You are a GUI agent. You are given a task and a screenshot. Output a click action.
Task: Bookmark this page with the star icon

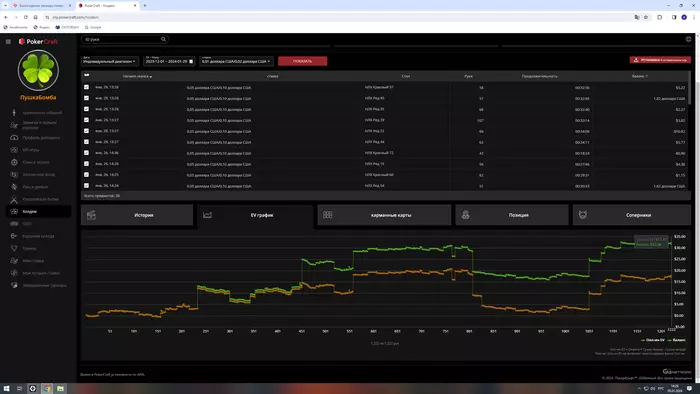[646, 17]
